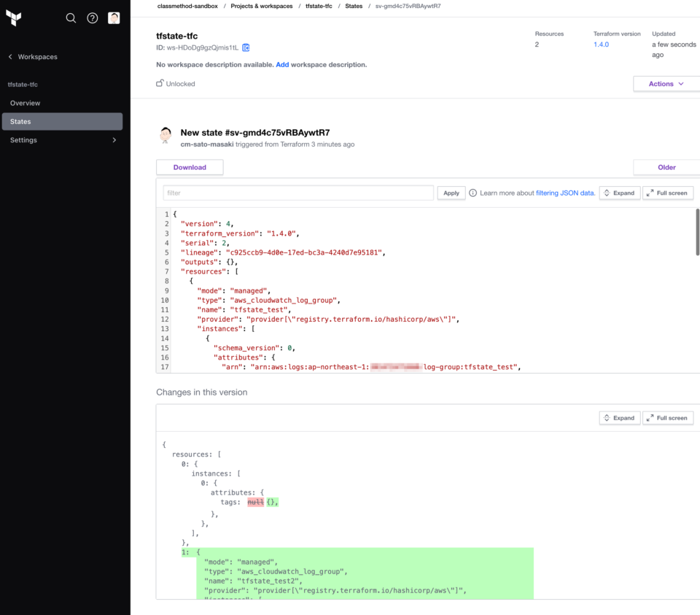The width and height of the screenshot is (700, 615).
Task: Open the Settings sidebar item
Action: 62,140
